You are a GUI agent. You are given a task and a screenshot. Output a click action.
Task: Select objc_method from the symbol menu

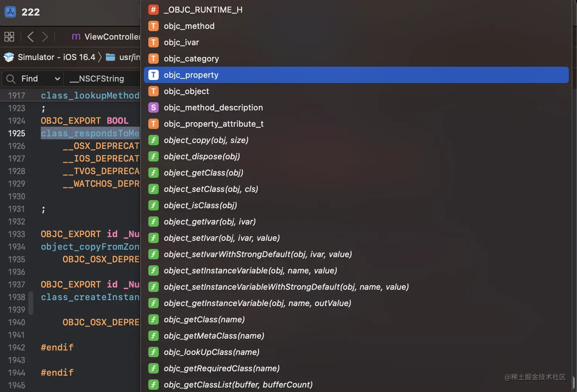point(356,26)
